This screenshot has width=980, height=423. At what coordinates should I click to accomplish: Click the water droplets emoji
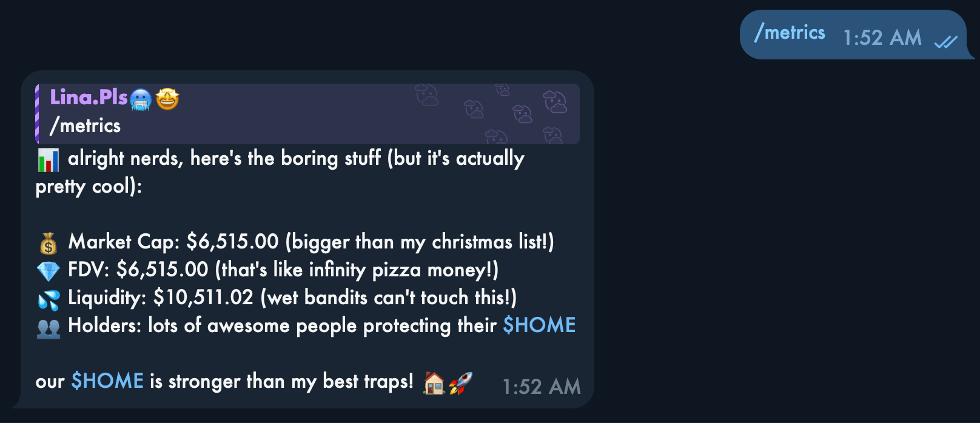(x=49, y=299)
